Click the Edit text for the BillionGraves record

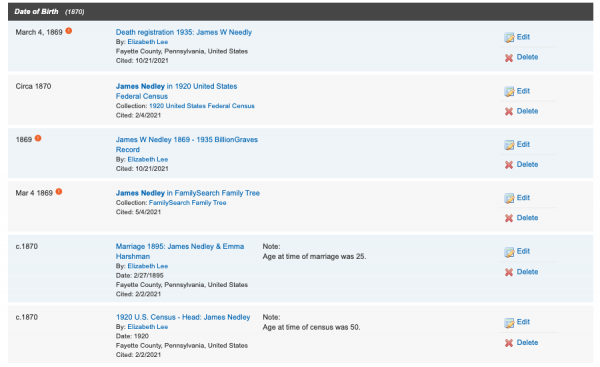pos(523,144)
